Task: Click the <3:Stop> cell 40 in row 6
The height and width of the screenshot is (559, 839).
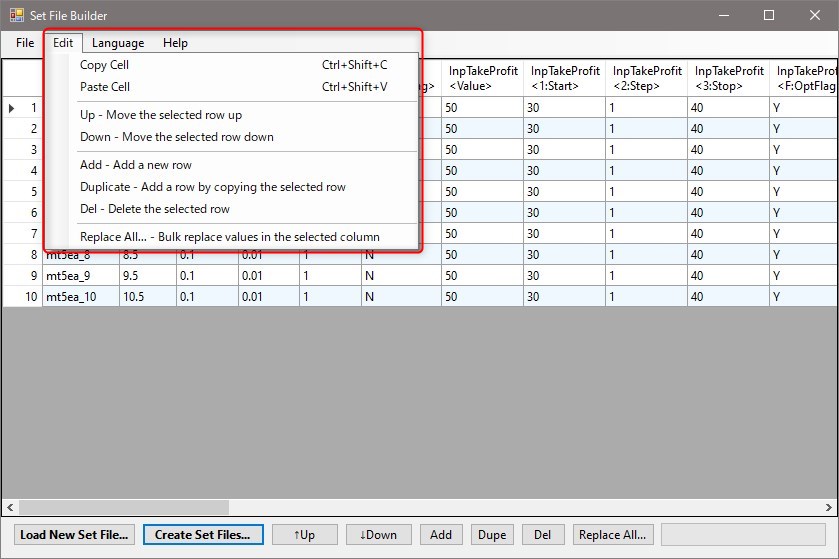Action: point(728,212)
